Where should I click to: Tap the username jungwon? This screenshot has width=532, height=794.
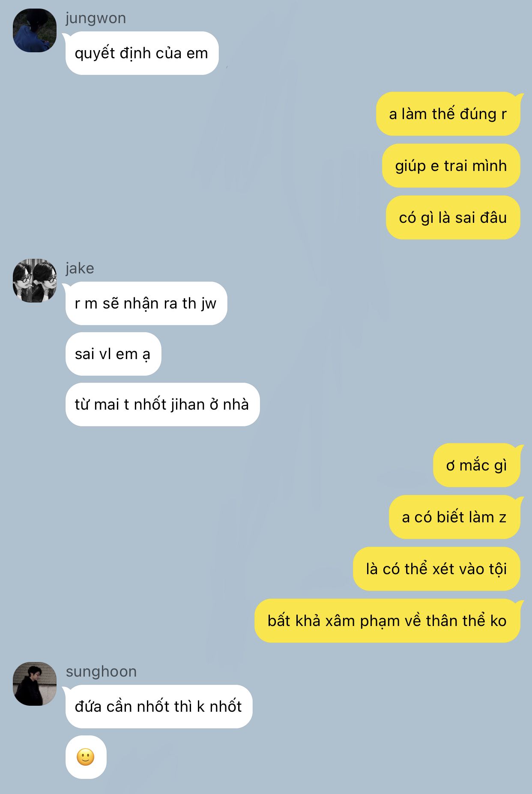tap(96, 18)
